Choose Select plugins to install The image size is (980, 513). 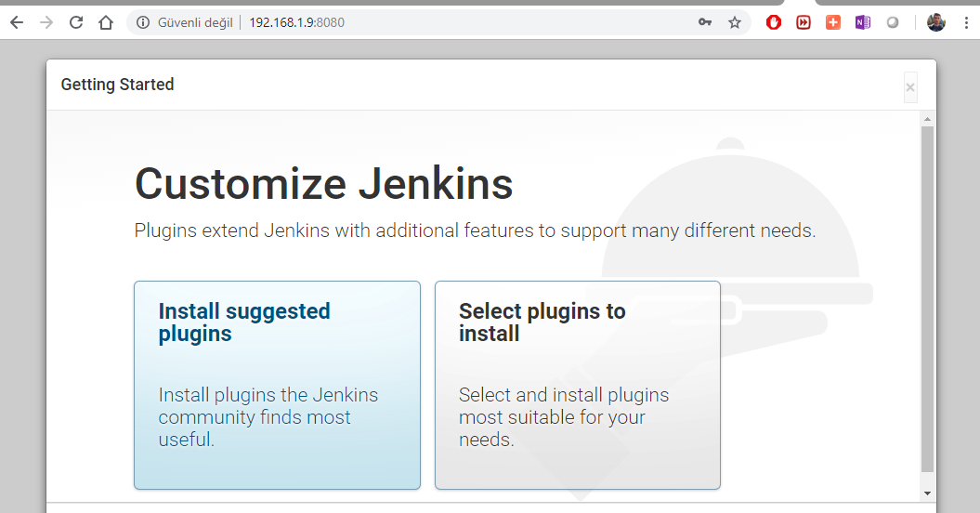pos(578,385)
